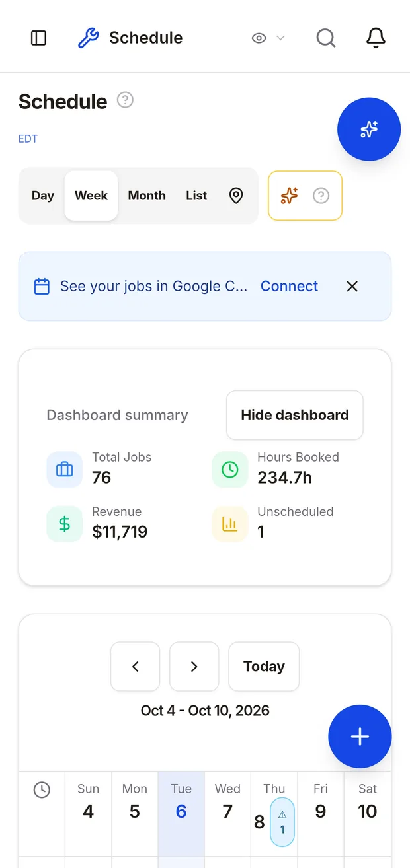Image resolution: width=410 pixels, height=868 pixels.
Task: Click the blue sparkle AI assistant button
Action: click(x=369, y=129)
